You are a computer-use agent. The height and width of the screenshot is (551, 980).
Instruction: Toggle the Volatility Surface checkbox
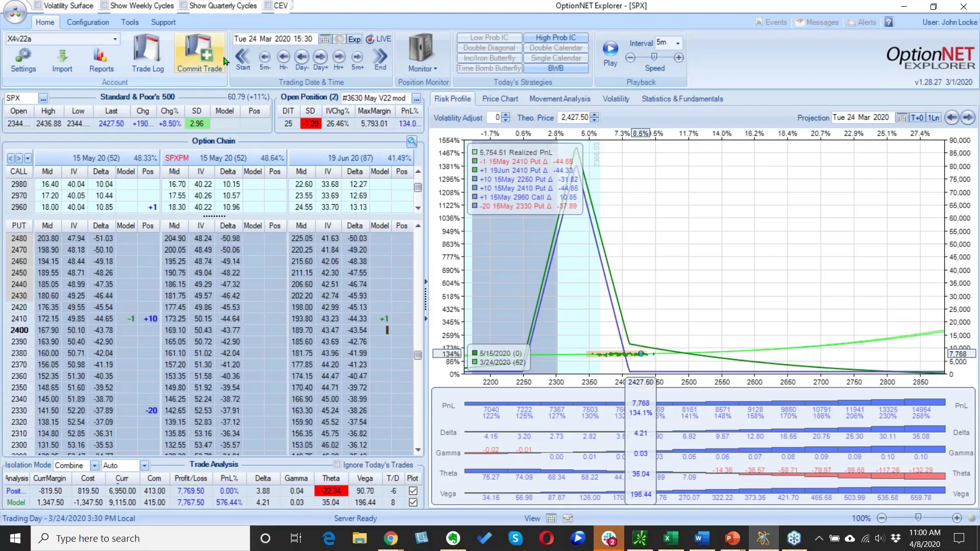pyautogui.click(x=38, y=6)
